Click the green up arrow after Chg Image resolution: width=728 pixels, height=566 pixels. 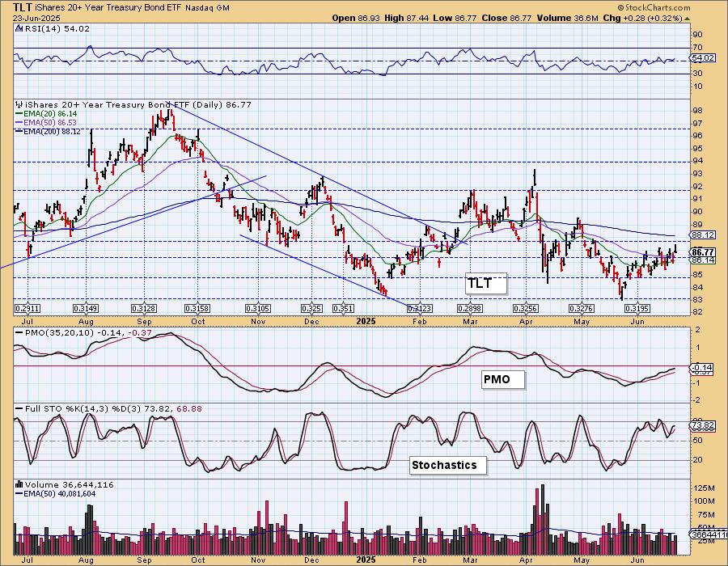click(x=688, y=19)
